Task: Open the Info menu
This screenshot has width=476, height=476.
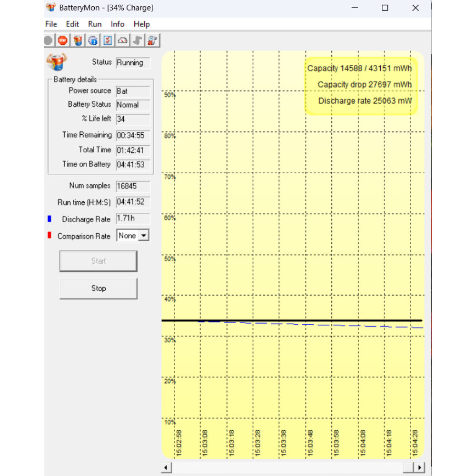Action: [x=118, y=24]
